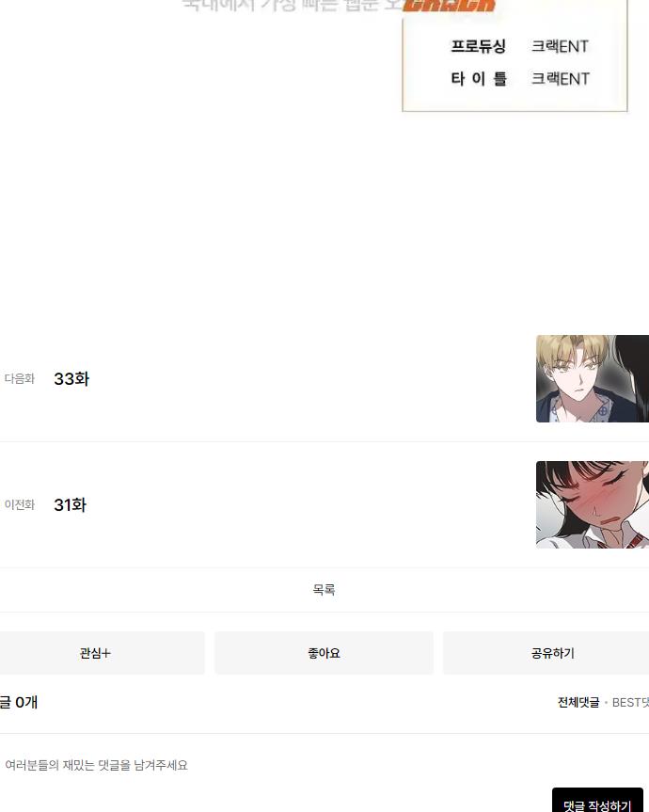Open the 목록 episode list

pyautogui.click(x=324, y=589)
